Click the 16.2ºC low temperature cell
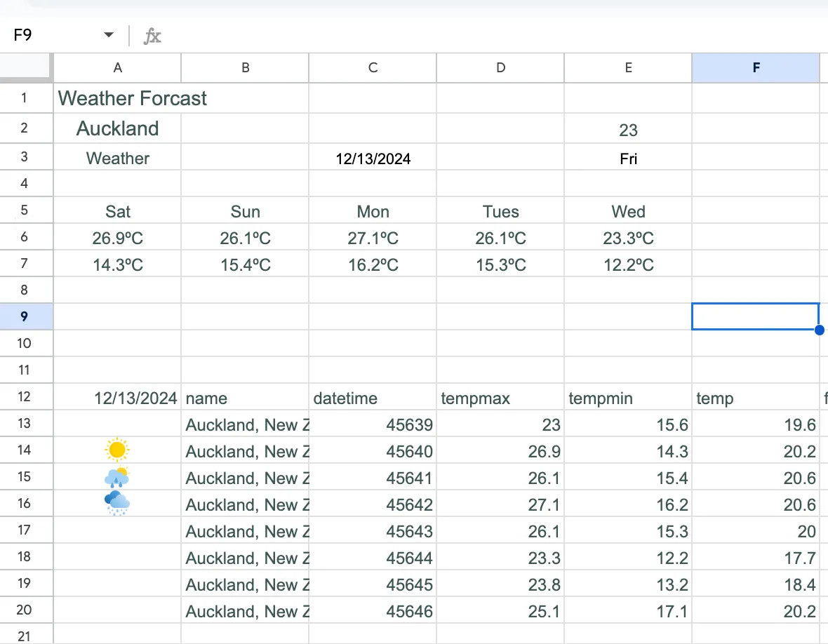This screenshot has height=644, width=828. (373, 263)
